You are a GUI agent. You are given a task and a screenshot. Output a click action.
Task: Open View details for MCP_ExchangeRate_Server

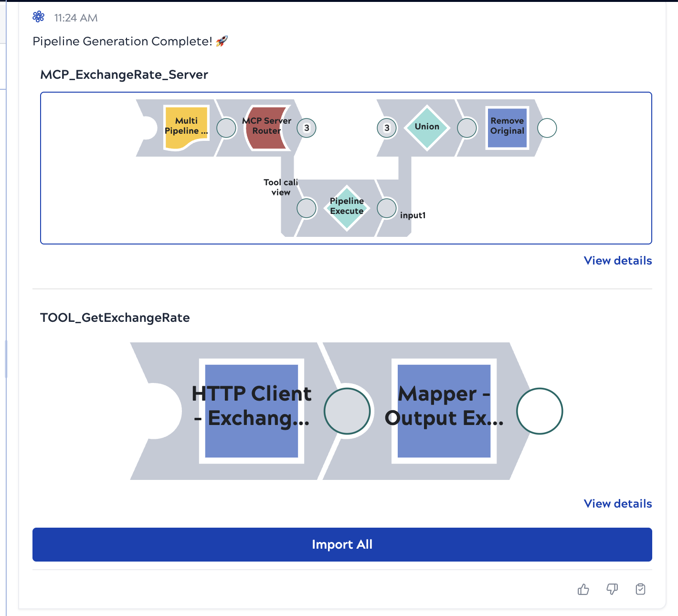coord(618,261)
